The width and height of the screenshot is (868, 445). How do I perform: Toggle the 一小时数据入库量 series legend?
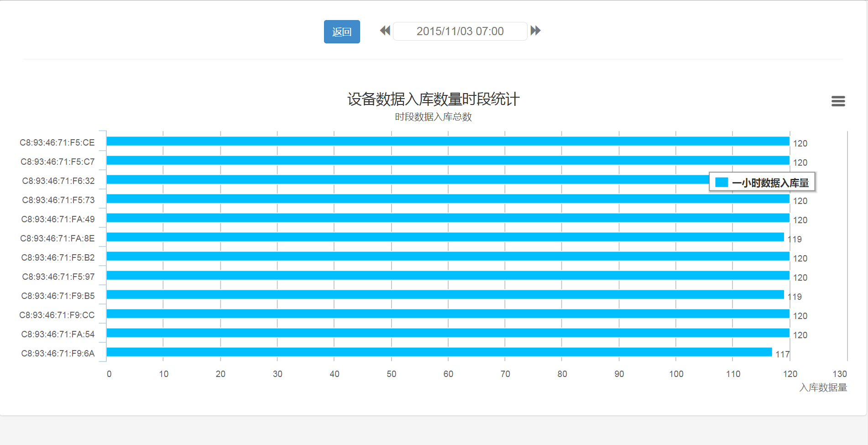click(770, 183)
